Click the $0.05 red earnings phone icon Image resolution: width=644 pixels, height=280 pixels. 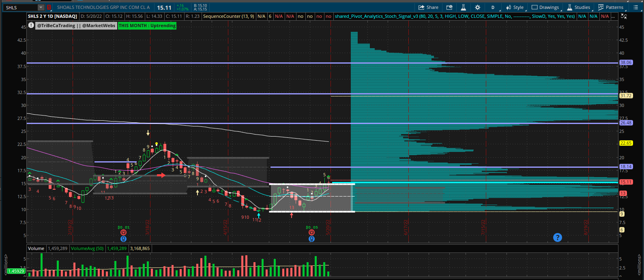click(311, 233)
